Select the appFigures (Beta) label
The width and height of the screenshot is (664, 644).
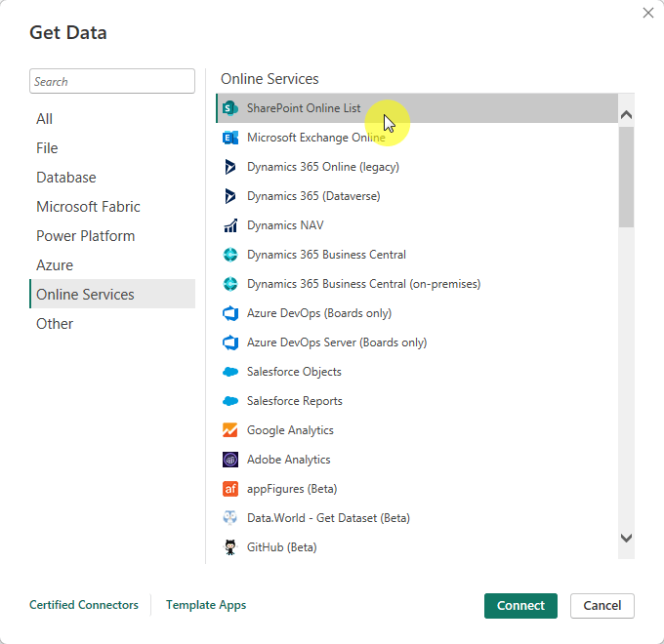click(x=292, y=489)
